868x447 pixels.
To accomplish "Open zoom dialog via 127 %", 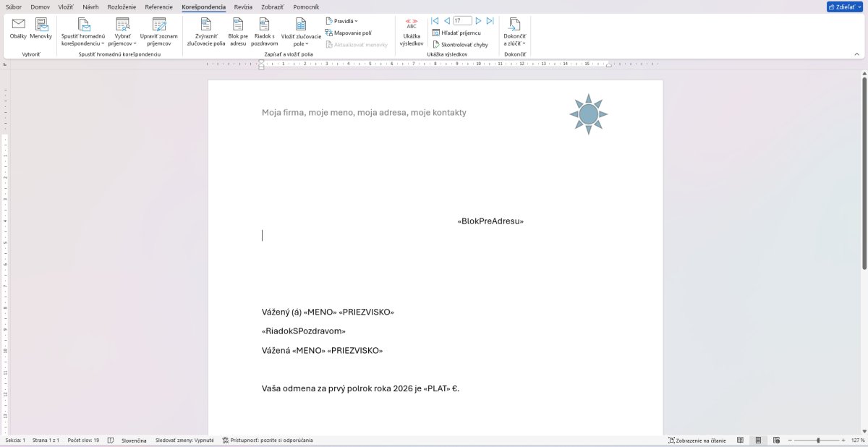I will [x=857, y=440].
